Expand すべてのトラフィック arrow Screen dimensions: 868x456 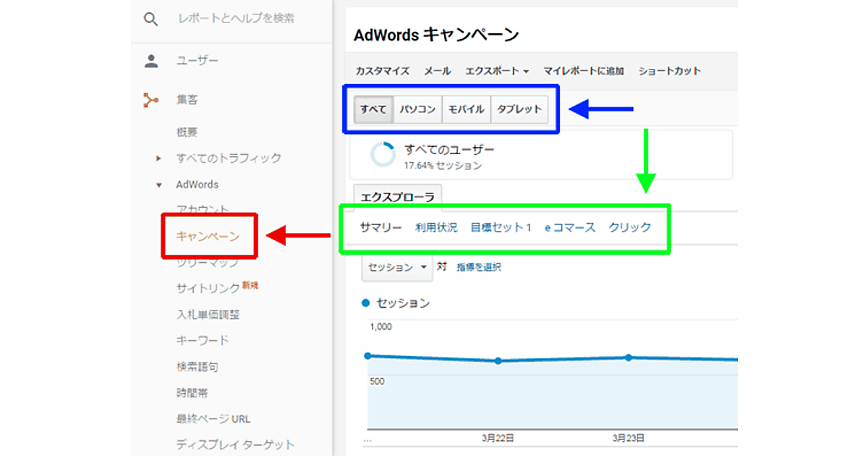158,159
